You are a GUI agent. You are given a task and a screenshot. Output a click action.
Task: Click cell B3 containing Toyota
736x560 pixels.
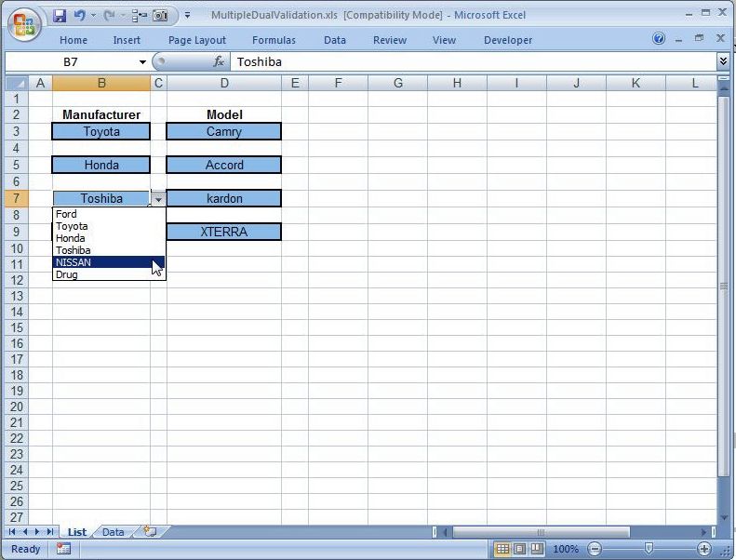[x=101, y=131]
